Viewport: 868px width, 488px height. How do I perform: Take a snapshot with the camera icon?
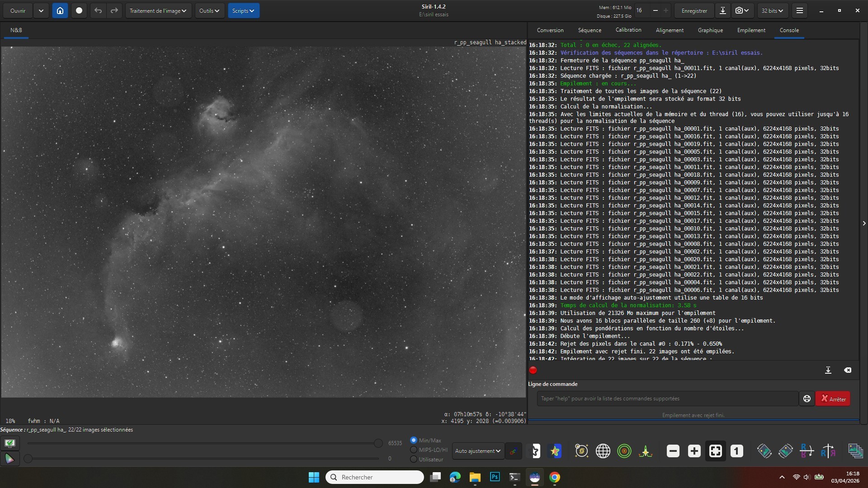tap(742, 10)
